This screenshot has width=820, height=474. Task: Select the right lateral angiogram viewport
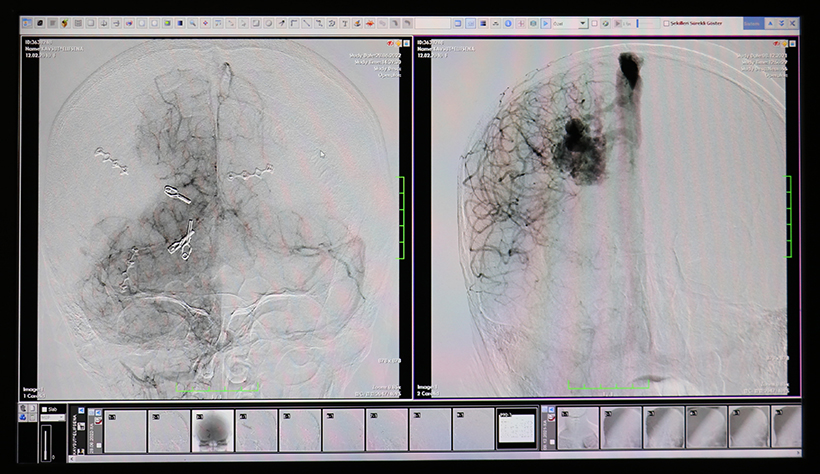607,217
